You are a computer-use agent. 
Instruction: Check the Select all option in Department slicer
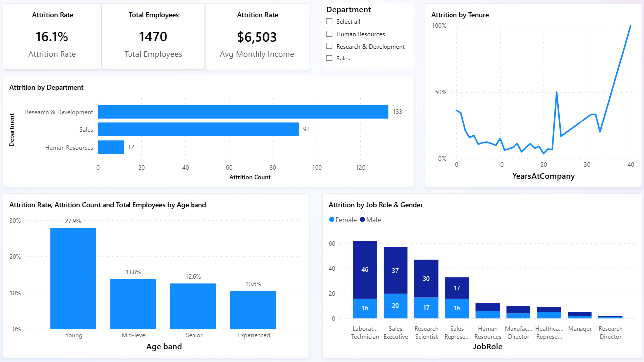[x=329, y=21]
